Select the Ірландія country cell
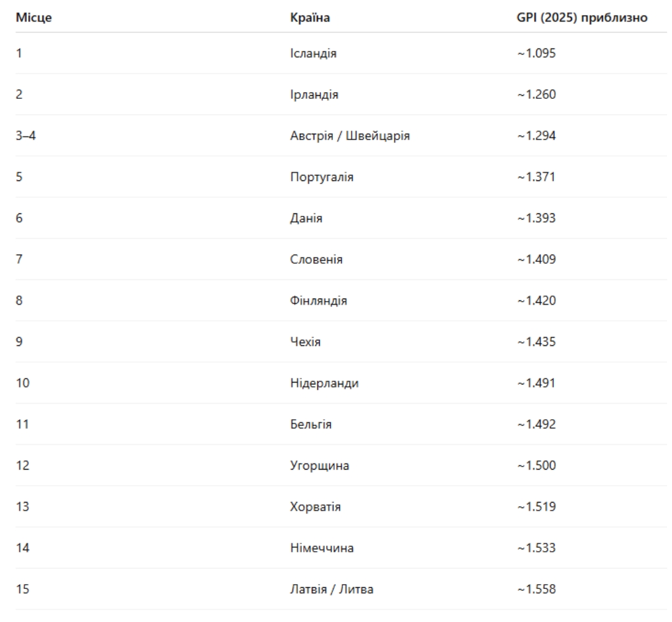672x622 pixels. tap(314, 95)
